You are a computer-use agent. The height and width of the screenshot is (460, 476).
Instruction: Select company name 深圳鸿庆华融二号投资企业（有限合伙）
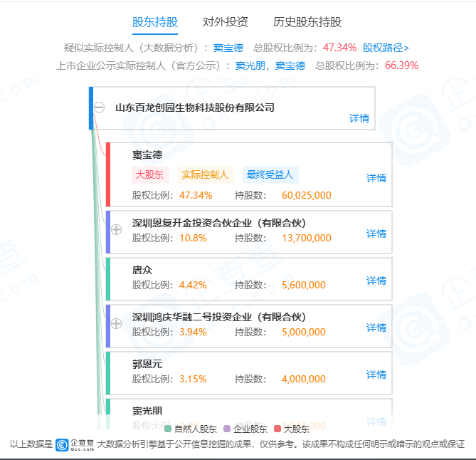[219, 317]
